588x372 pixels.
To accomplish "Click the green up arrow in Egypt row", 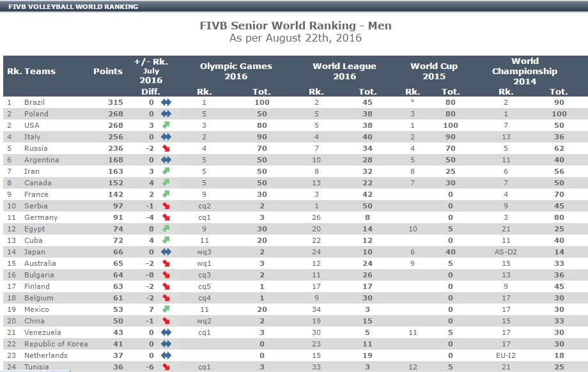I will coord(166,229).
